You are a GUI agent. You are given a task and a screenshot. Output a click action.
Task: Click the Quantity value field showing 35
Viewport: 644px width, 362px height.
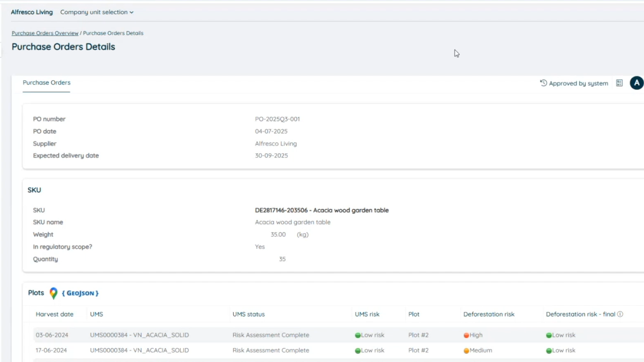[x=282, y=259]
